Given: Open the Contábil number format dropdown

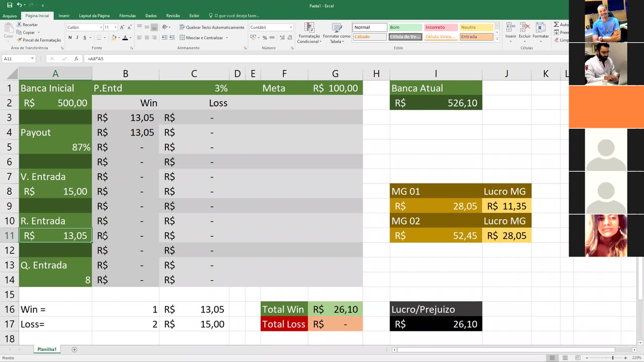Looking at the screenshot, I should click(x=291, y=27).
